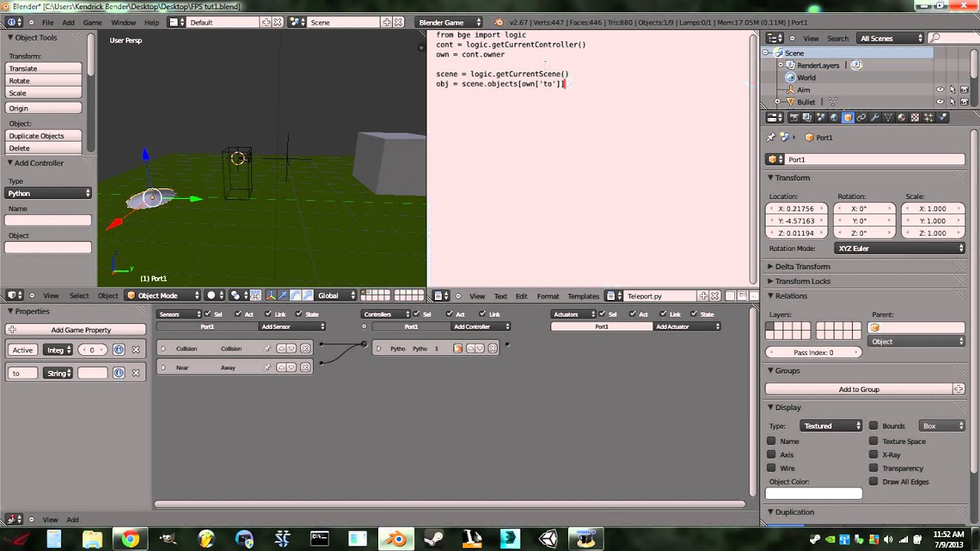This screenshot has width=980, height=551.
Task: Click the Pass Index value slider
Action: point(814,352)
